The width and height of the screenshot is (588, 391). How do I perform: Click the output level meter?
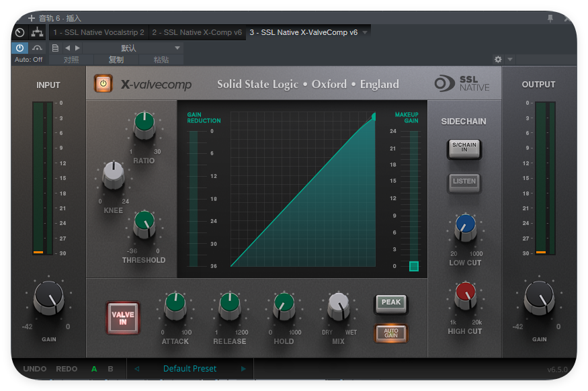click(545, 178)
